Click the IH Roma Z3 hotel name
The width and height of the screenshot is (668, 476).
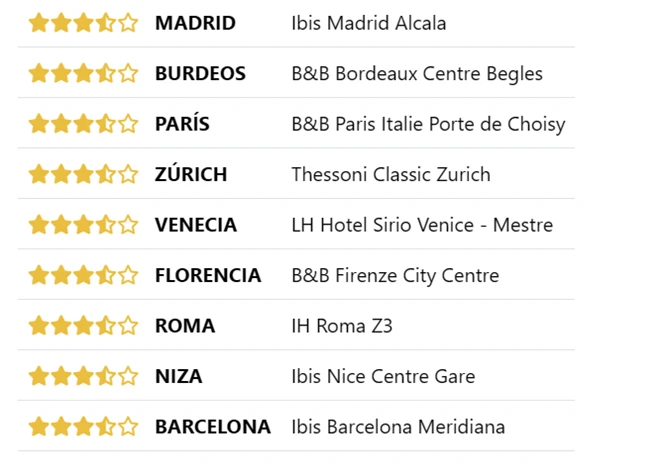pyautogui.click(x=342, y=326)
